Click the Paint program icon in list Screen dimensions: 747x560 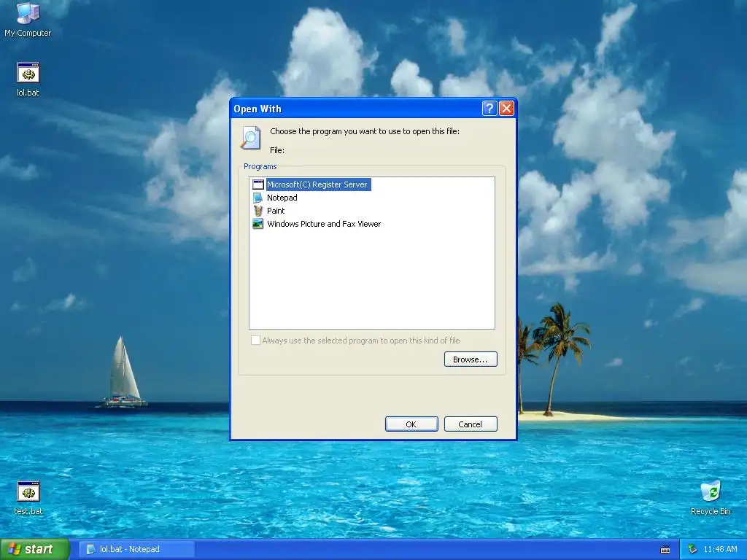pyautogui.click(x=258, y=211)
